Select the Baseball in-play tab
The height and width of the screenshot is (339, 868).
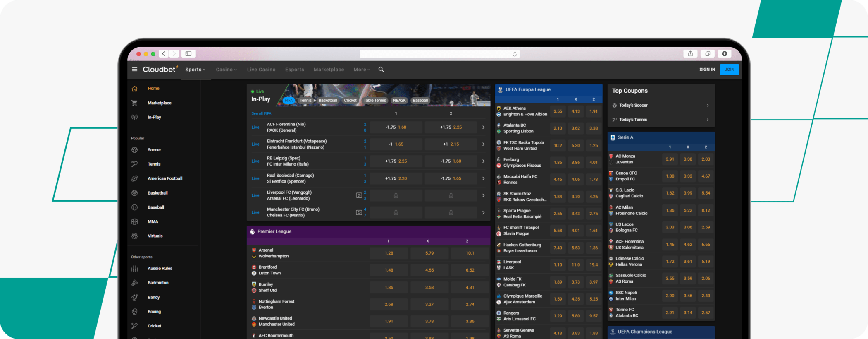[420, 101]
